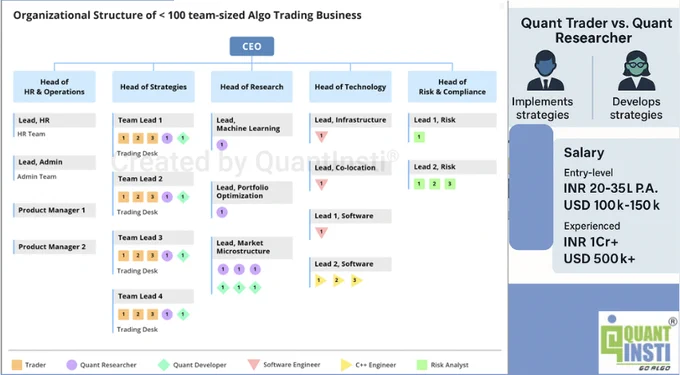Click purple quant researcher circle under Team Lead 2
This screenshot has height=375, width=680.
[x=167, y=197]
